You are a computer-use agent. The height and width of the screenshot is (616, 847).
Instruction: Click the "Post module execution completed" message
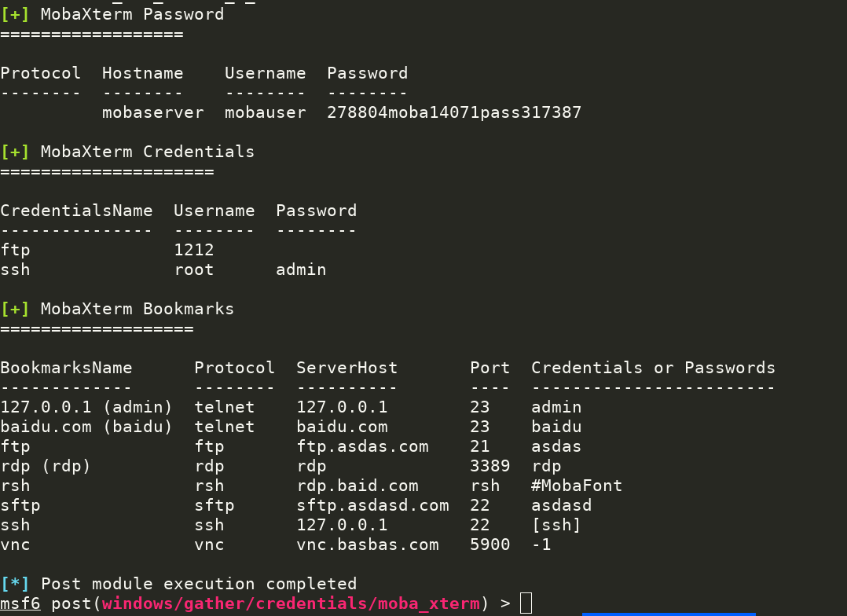[198, 584]
